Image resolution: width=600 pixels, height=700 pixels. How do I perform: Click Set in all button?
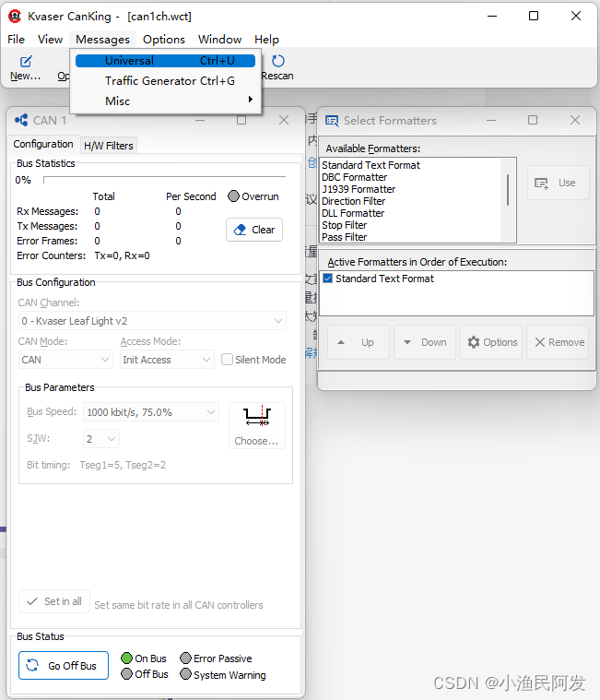click(54, 601)
